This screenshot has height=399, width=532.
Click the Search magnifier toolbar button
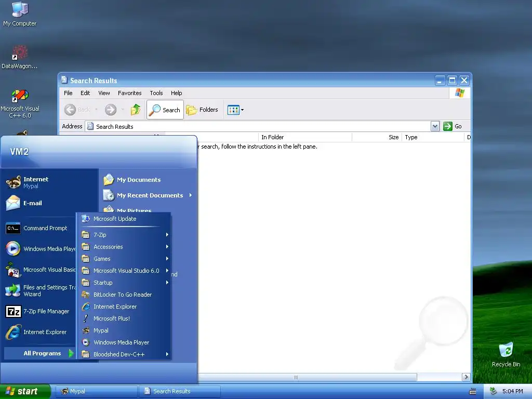165,110
